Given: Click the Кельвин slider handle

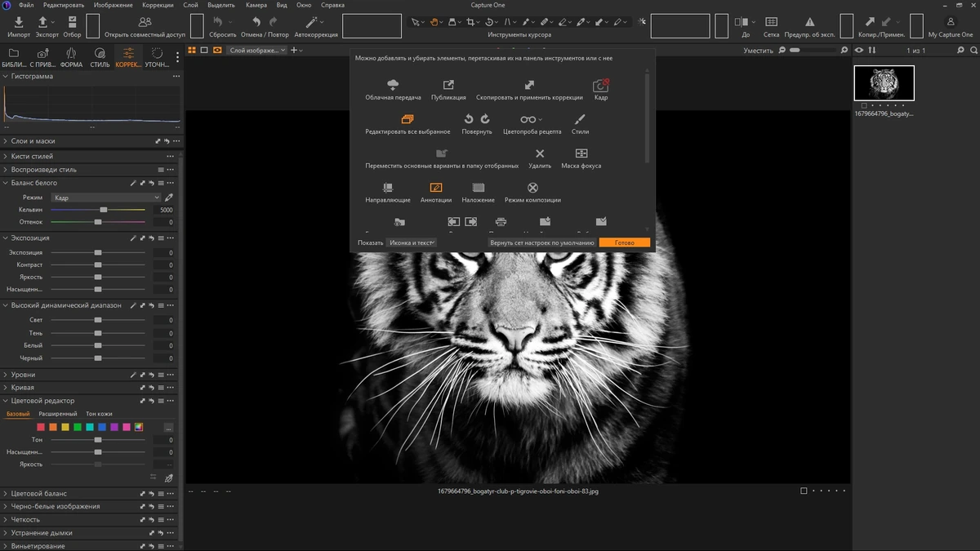Looking at the screenshot, I should pos(103,210).
